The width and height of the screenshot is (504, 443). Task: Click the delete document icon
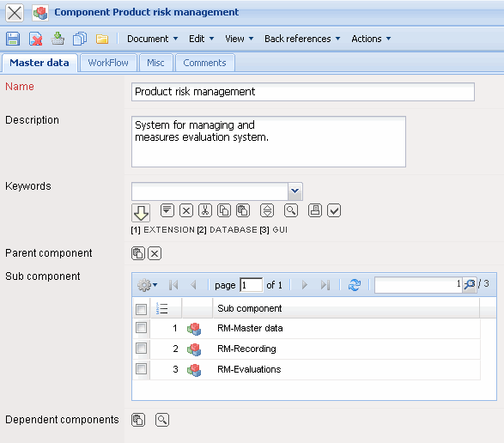click(x=36, y=39)
